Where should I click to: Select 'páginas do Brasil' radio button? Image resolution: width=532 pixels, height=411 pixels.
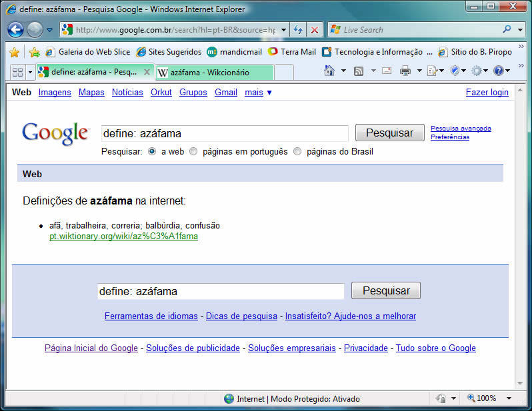click(297, 151)
